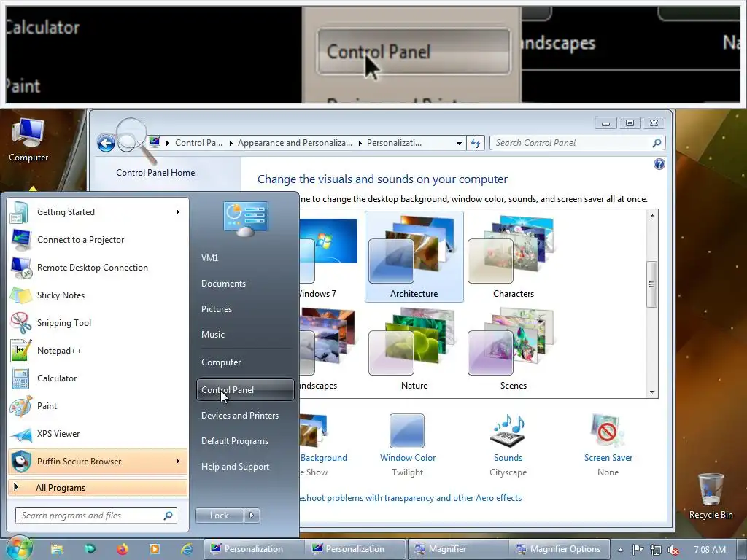The image size is (747, 560).
Task: Click the Search Control Panel field
Action: 576,143
